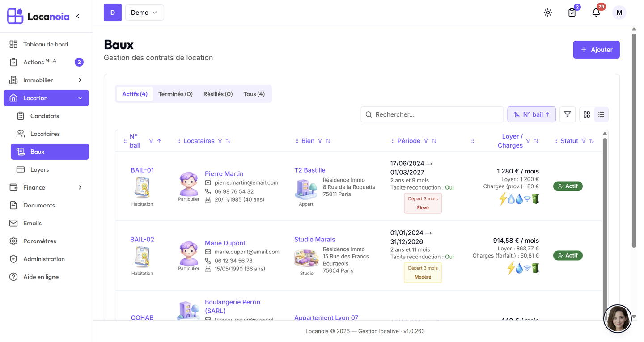Viewport: 644px width, 342px height.
Task: Filter the N° bail column
Action: point(151,141)
